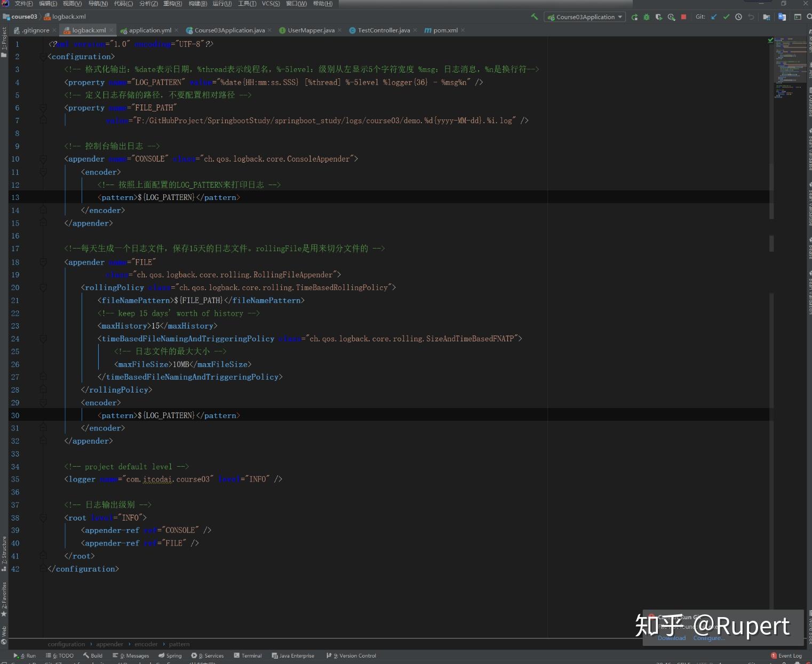Show Git history with the clock icon

(x=738, y=17)
